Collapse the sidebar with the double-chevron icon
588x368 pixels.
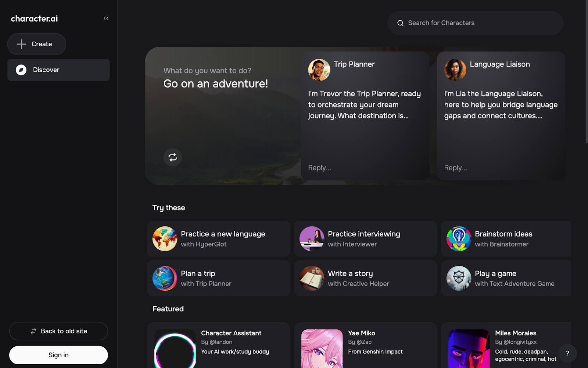coord(106,18)
